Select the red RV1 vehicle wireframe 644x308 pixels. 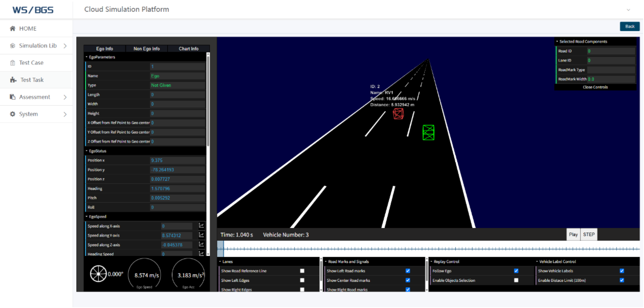(398, 114)
